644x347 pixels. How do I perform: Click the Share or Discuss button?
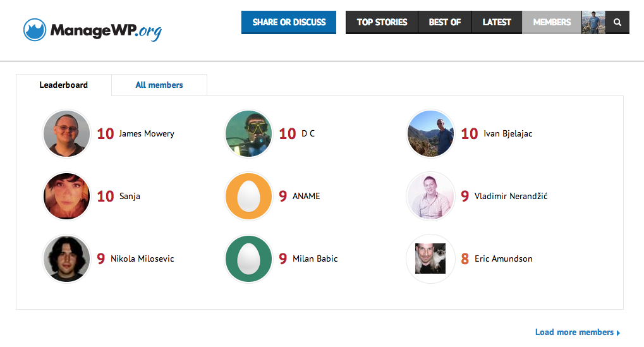pos(289,22)
